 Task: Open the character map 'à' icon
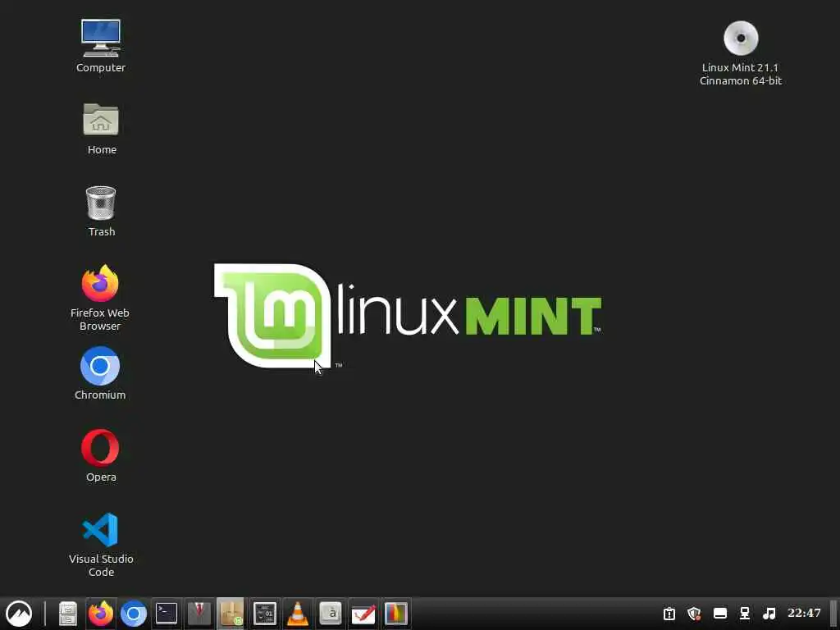[x=331, y=614]
